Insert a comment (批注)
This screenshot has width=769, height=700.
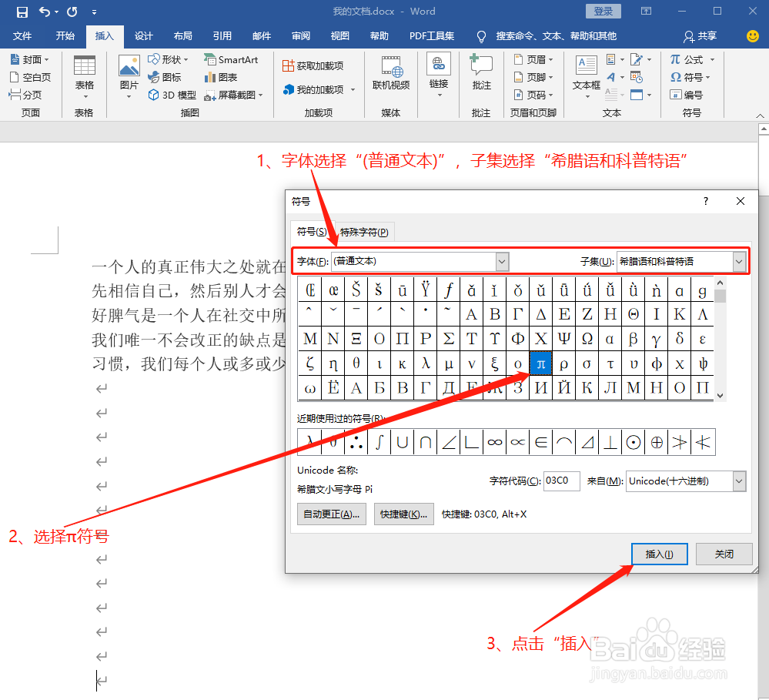coord(481,74)
